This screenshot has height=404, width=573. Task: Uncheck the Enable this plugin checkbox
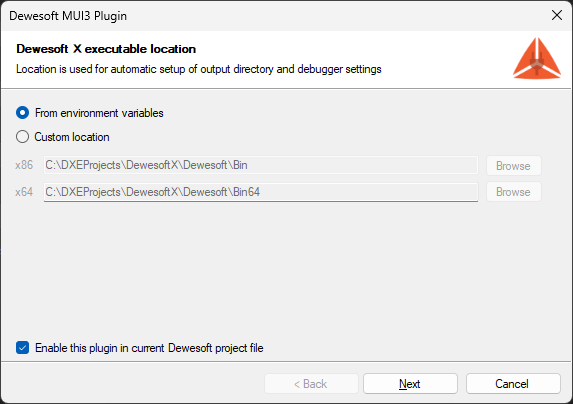click(x=22, y=348)
